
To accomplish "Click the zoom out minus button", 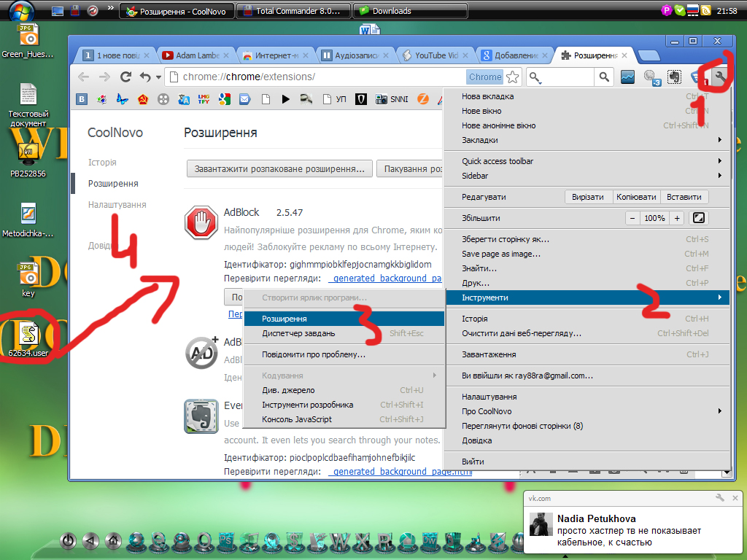I will 632,218.
